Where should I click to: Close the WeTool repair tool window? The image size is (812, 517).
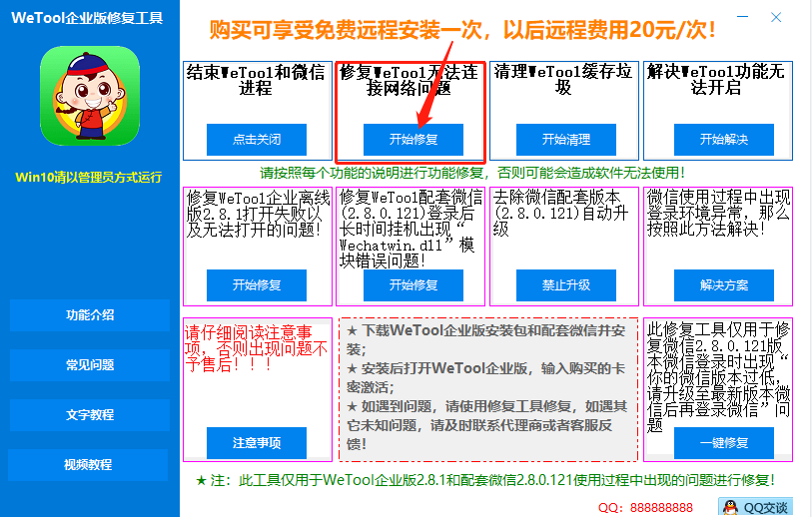[x=776, y=17]
